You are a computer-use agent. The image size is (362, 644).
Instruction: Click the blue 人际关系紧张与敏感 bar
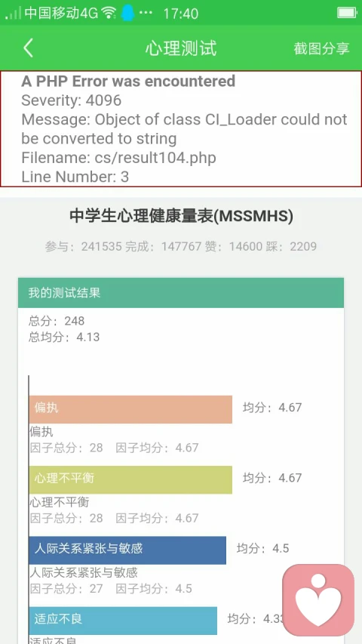(x=127, y=550)
